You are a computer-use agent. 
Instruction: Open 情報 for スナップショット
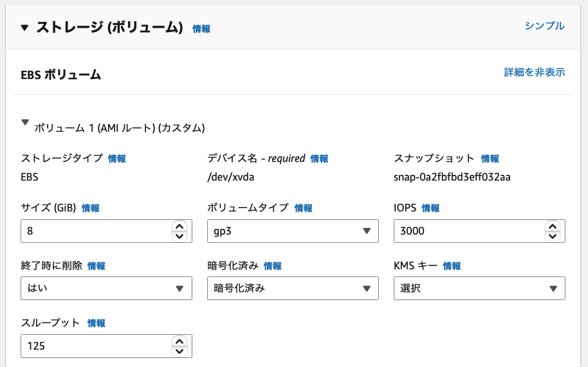pos(490,159)
